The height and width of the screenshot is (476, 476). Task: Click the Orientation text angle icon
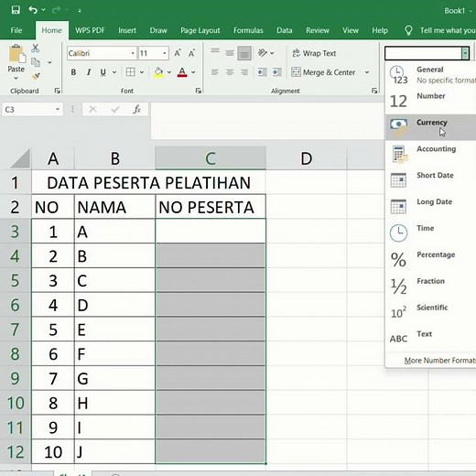[263, 53]
